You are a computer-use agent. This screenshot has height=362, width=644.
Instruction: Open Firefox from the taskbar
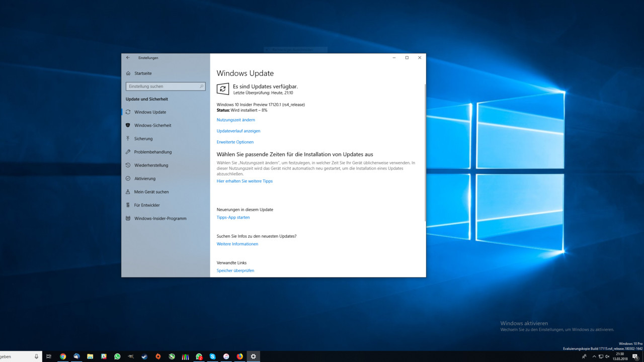pyautogui.click(x=239, y=356)
